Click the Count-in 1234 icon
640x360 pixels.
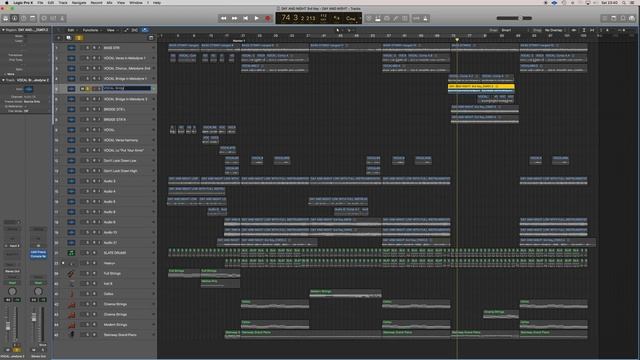click(x=416, y=18)
